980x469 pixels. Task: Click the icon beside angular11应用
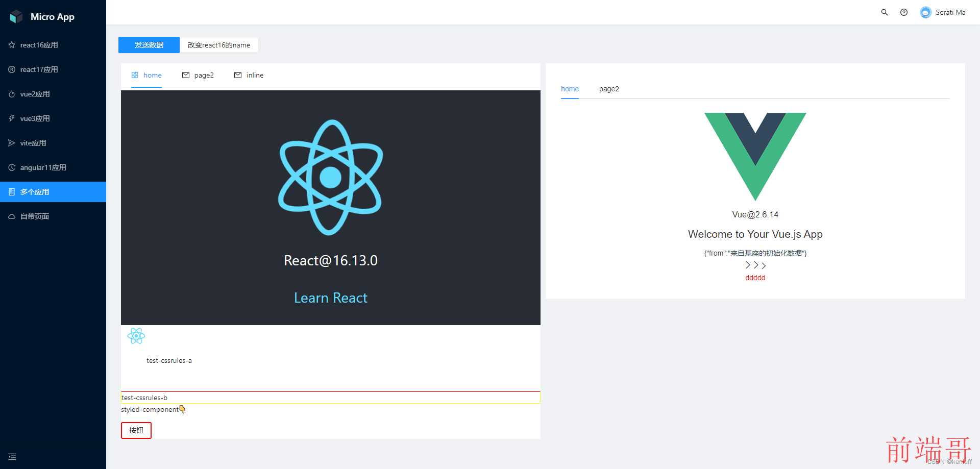click(12, 167)
